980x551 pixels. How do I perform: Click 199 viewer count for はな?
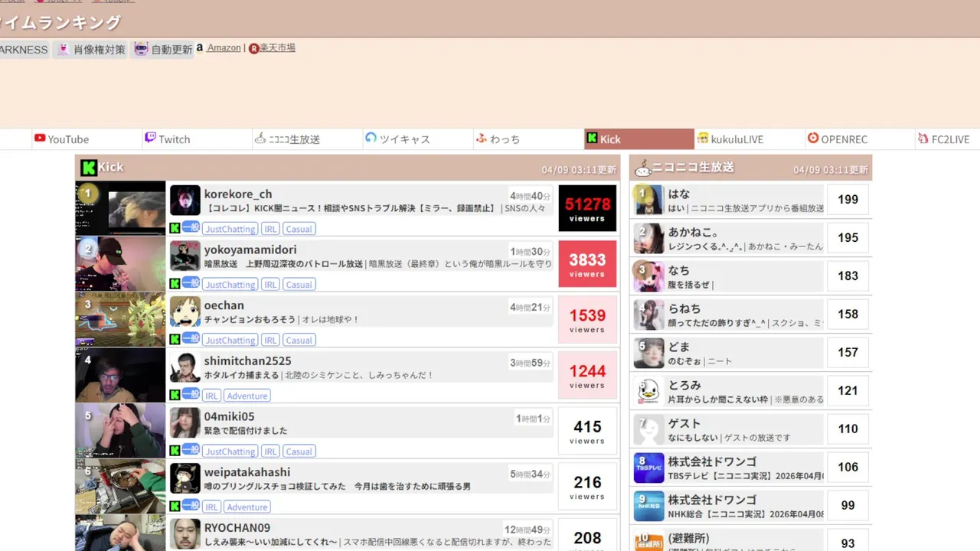click(x=848, y=200)
